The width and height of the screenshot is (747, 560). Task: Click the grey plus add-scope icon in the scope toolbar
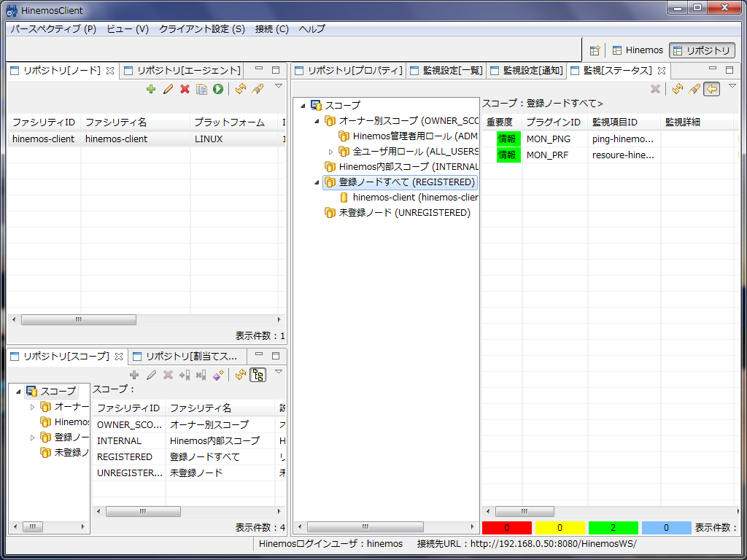tap(134, 376)
